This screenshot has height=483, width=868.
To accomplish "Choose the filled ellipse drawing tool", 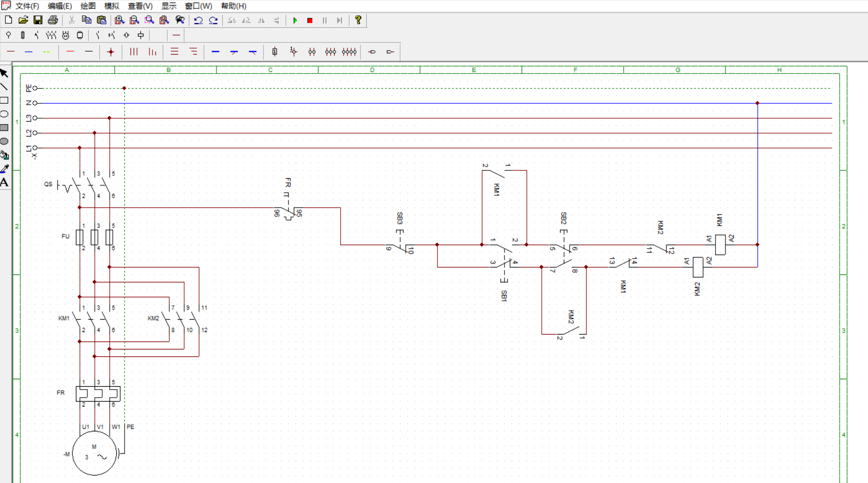I will point(4,141).
